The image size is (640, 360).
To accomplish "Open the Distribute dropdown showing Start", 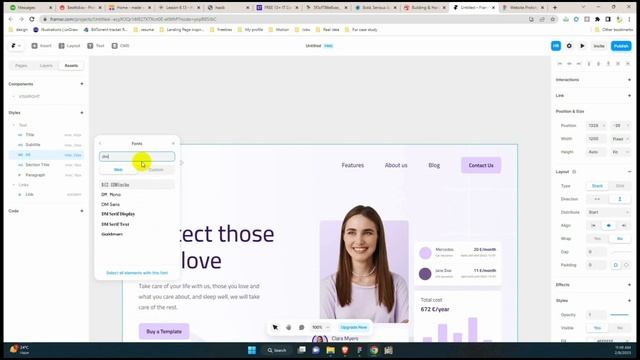I will tap(609, 212).
